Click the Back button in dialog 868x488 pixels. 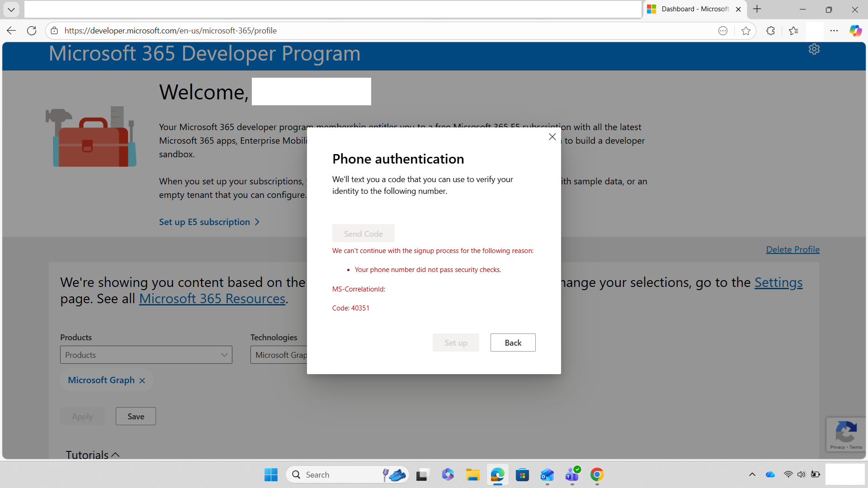click(513, 343)
